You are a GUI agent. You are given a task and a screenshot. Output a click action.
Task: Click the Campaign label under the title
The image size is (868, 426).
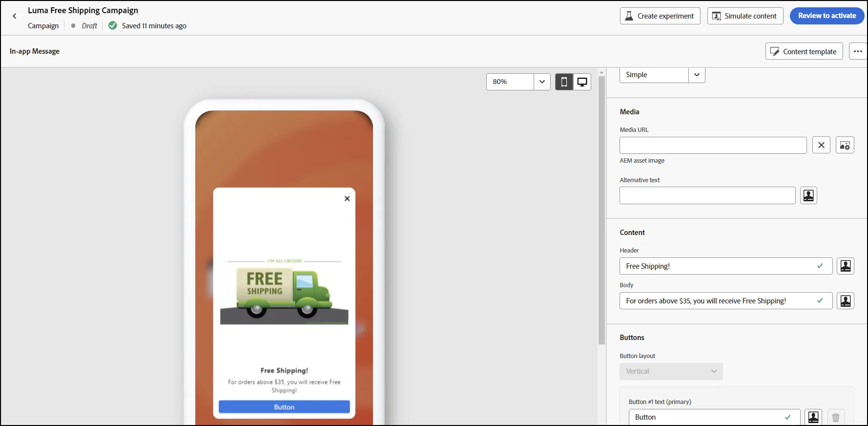[43, 26]
